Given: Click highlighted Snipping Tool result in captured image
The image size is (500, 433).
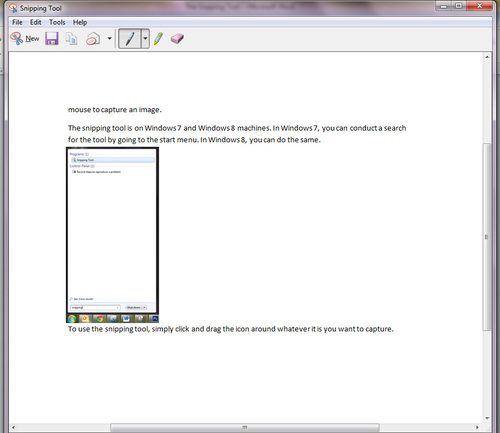Looking at the screenshot, I should pyautogui.click(x=113, y=160).
